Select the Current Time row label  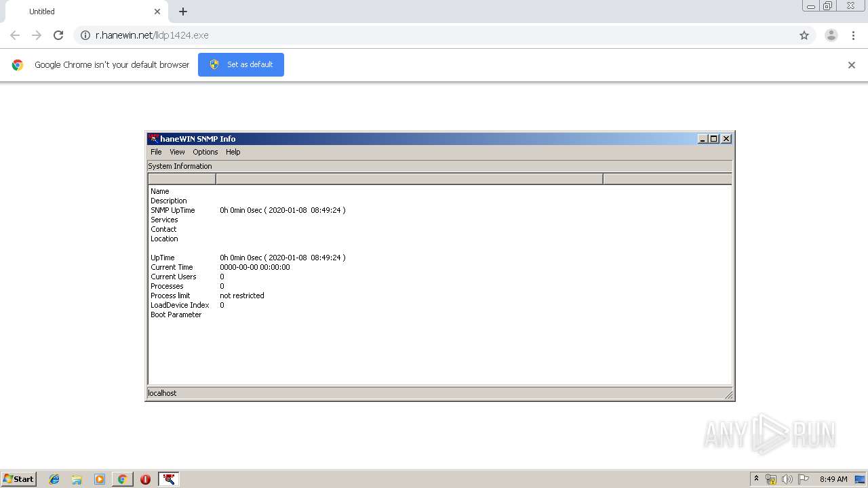[172, 267]
